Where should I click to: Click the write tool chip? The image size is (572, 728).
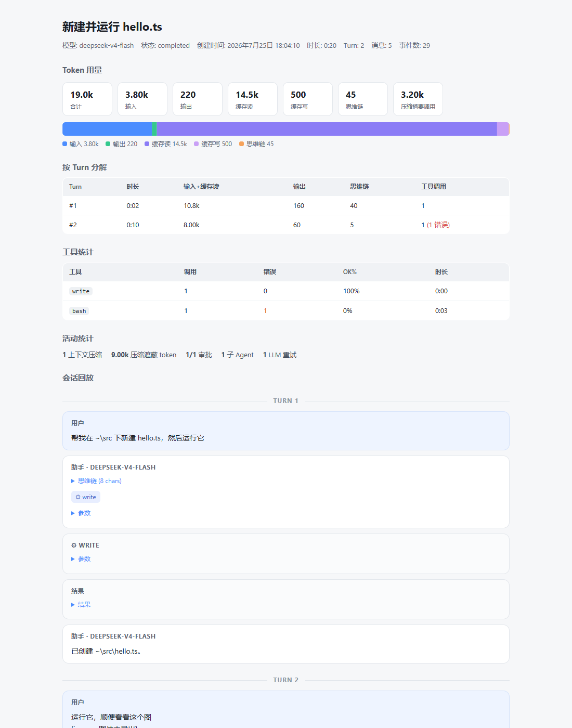tap(86, 497)
